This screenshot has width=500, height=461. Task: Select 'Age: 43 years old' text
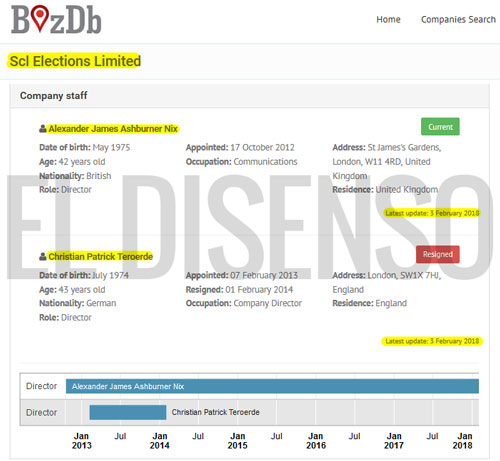point(72,290)
